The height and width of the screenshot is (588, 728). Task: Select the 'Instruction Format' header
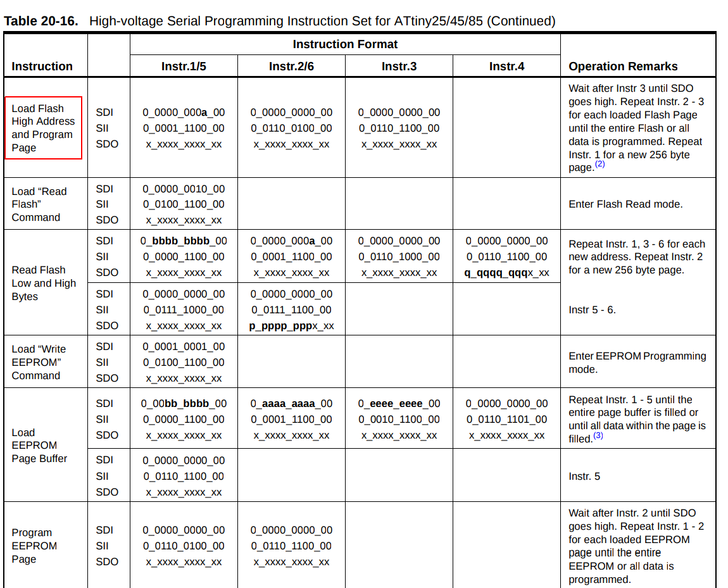pos(345,44)
